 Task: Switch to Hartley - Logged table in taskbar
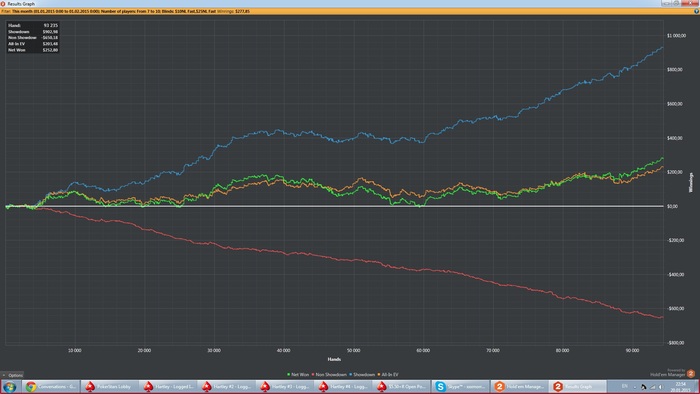click(168, 386)
